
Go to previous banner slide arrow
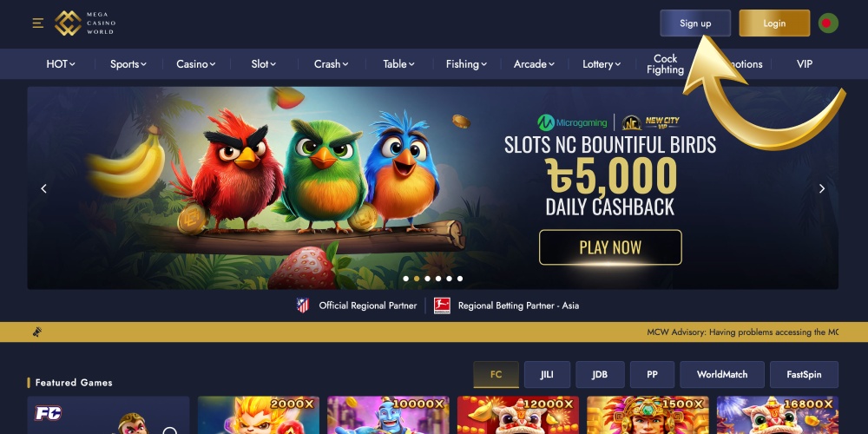pyautogui.click(x=43, y=188)
